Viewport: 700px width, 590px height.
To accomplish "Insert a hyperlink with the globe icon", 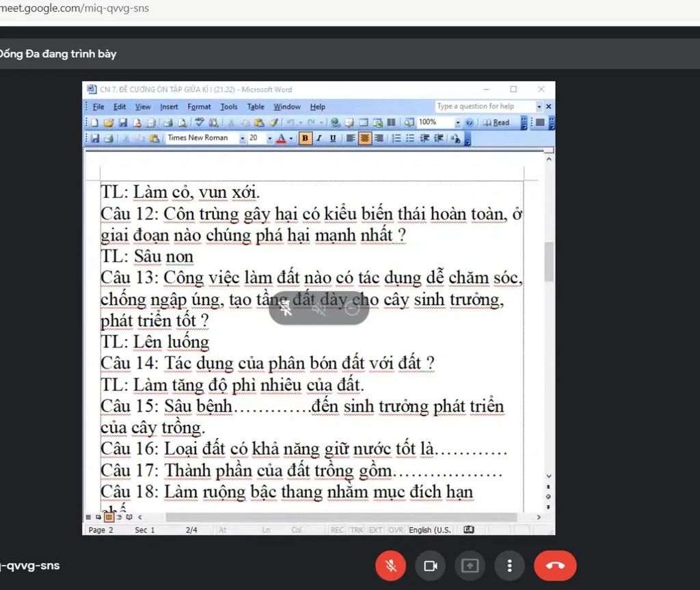I will [x=335, y=123].
